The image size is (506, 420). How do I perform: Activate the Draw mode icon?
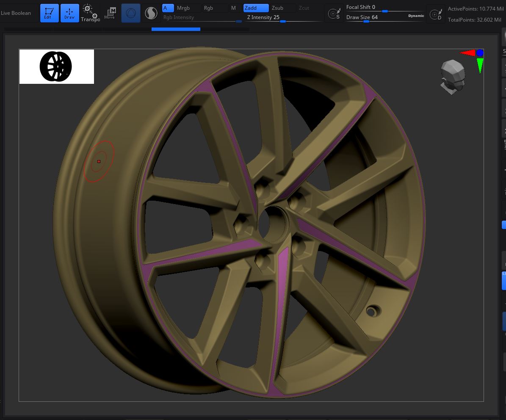tap(69, 13)
